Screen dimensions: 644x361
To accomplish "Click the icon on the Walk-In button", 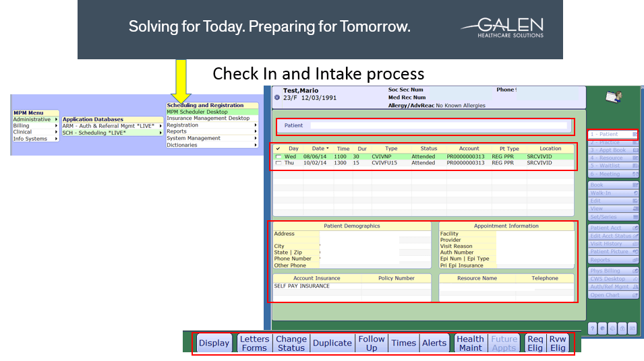I will coord(635,193).
